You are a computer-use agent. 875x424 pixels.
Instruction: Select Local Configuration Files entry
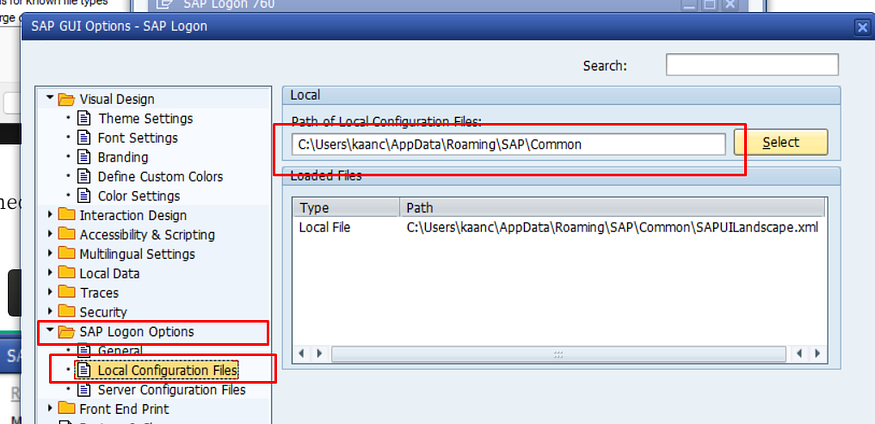167,370
